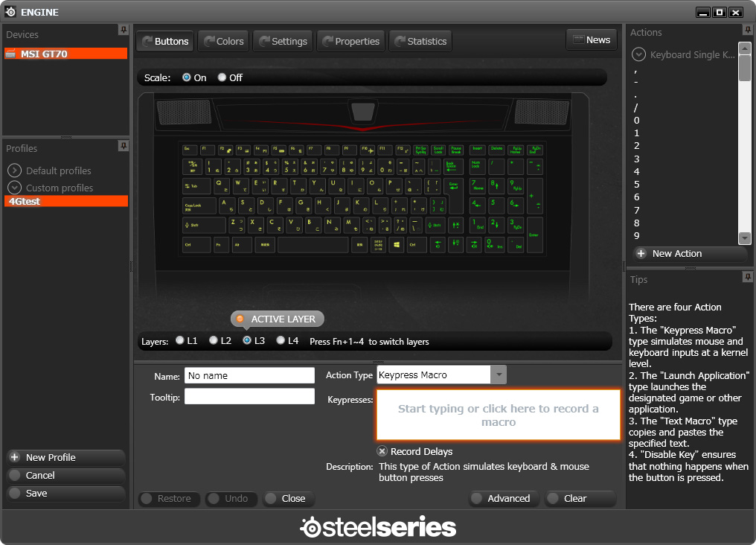Select the W key on the keyboard
Viewport: 756px width, 545px height.
tap(240, 185)
